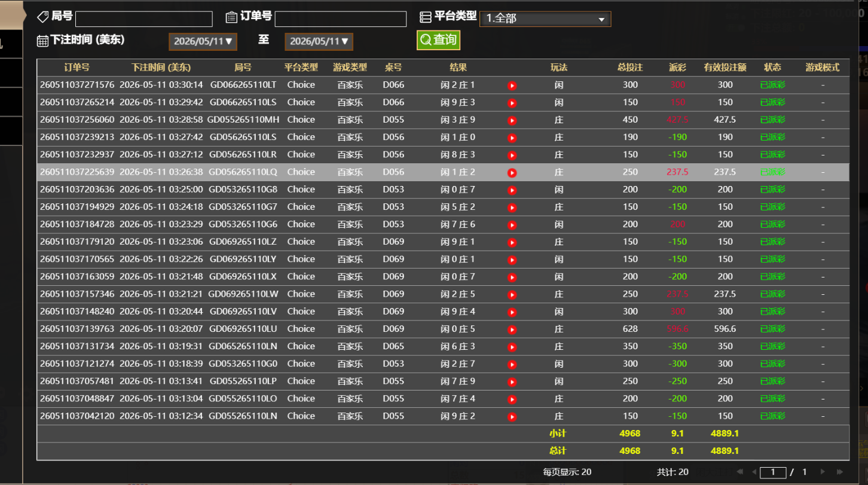
Task: Click the page number box showing 1
Action: click(773, 472)
